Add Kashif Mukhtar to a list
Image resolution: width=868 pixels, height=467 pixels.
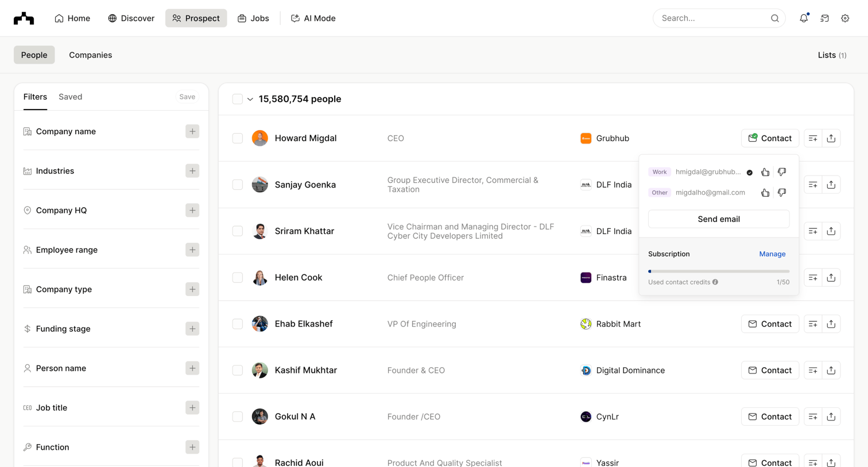pos(813,371)
